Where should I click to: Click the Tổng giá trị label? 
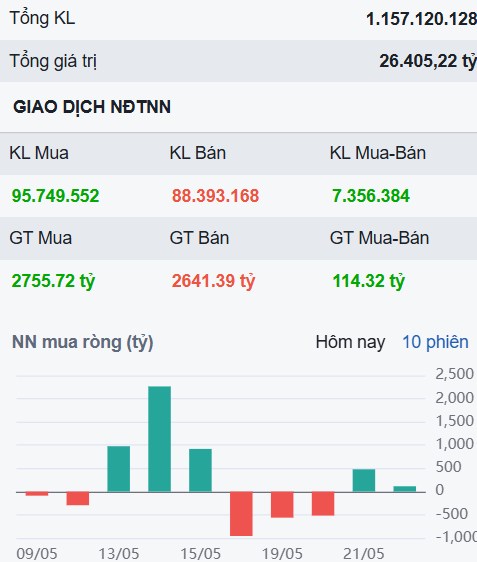click(53, 61)
